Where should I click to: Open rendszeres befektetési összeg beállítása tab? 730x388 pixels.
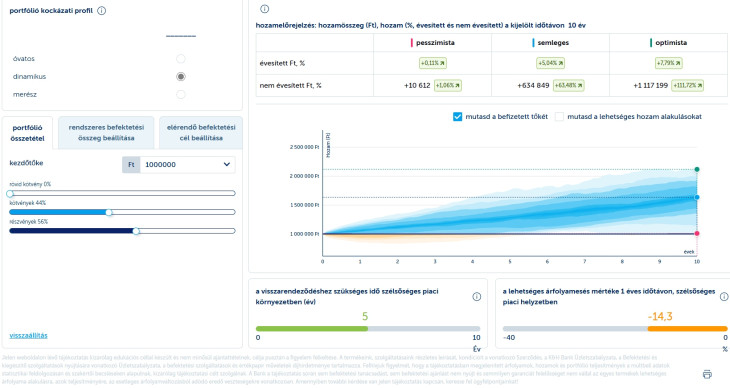[x=106, y=133]
